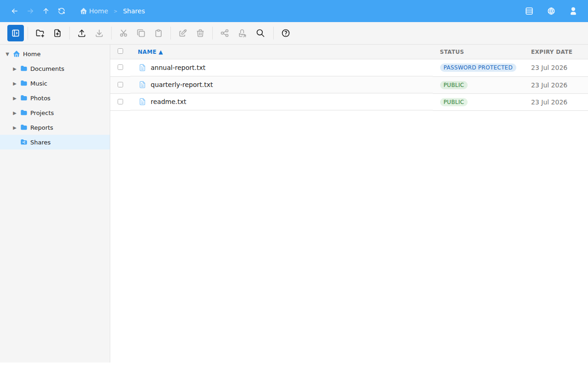Viewport: 588px width, 368px height.
Task: Open search with the magnifier icon
Action: [x=260, y=33]
